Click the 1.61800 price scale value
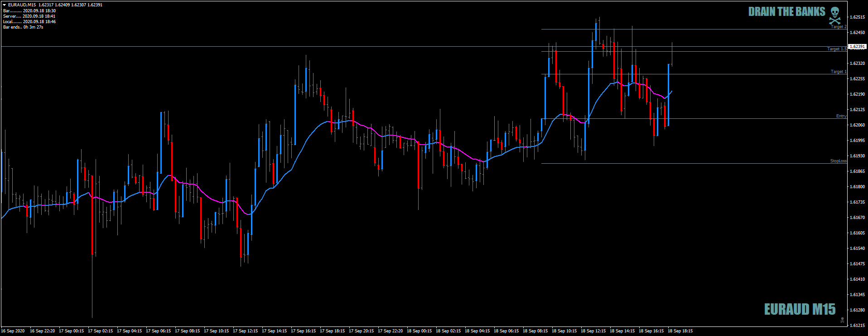This screenshot has width=868, height=336. pyautogui.click(x=857, y=187)
